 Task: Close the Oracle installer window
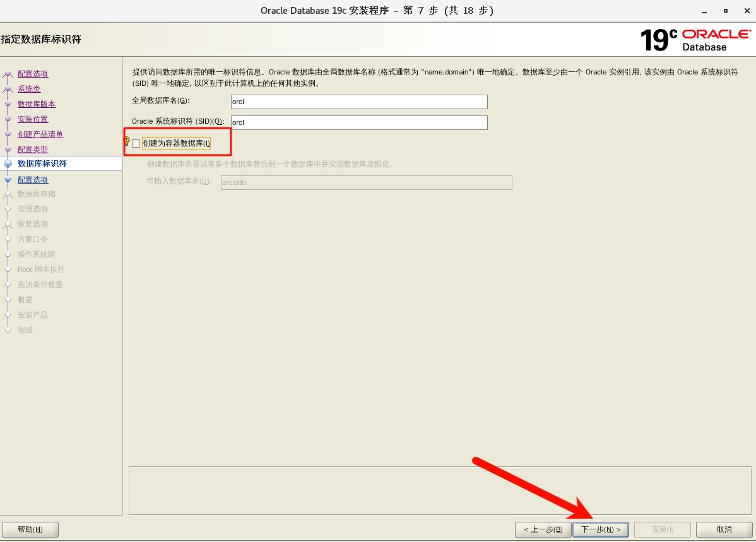tap(746, 11)
